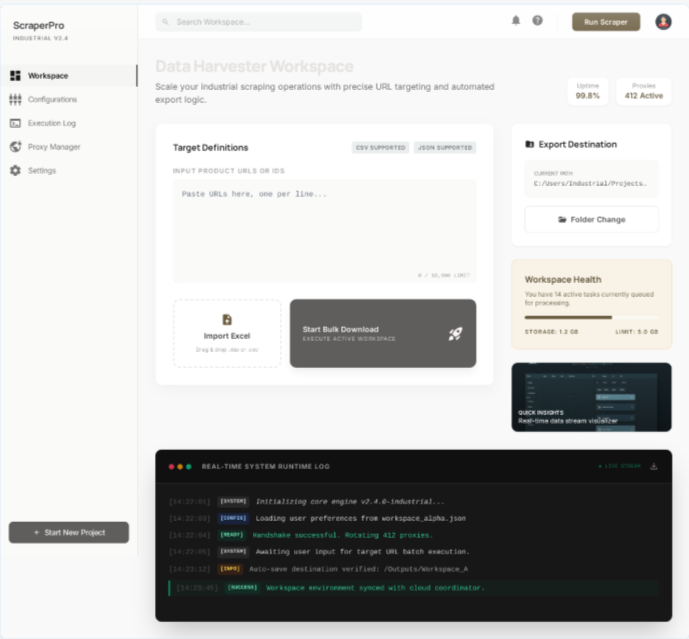
Task: Click the Configurations sliders icon
Action: 15,99
